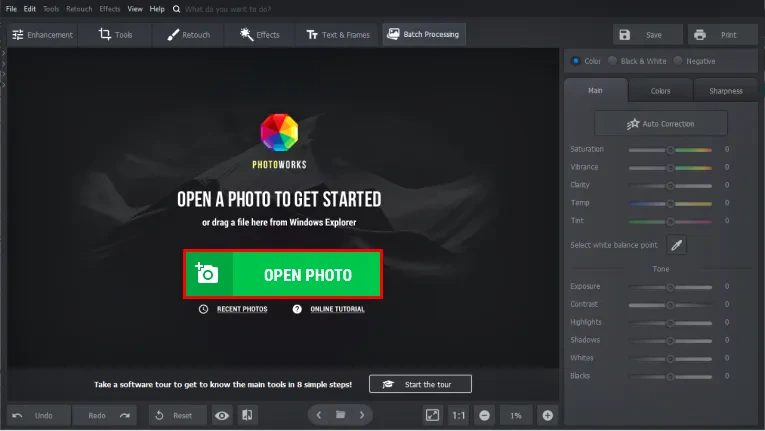
Task: Select the Negative radio button
Action: tap(678, 61)
